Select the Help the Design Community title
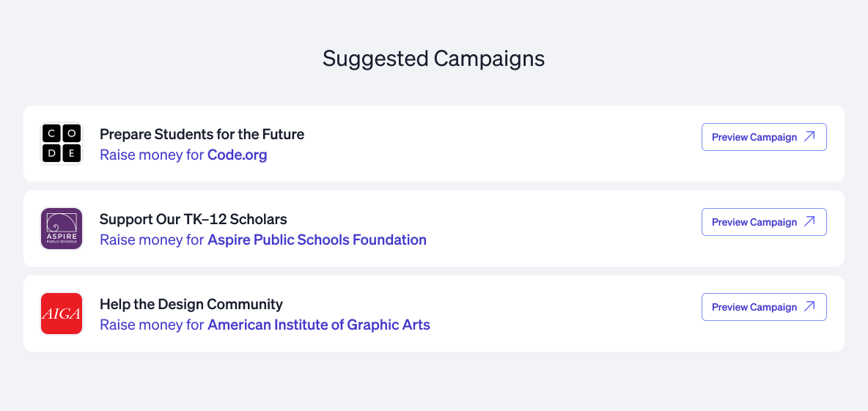Screen dimensions: 868x411 (x=191, y=304)
